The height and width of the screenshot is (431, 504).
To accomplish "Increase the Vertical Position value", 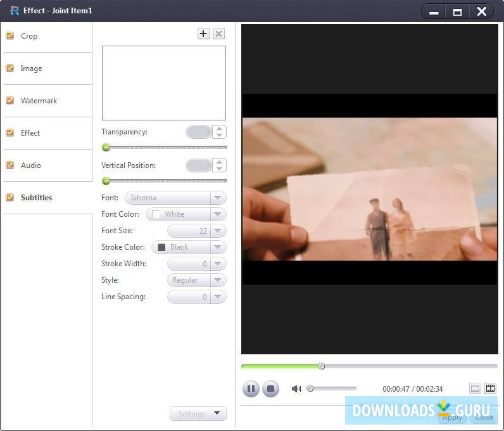I will [x=219, y=162].
